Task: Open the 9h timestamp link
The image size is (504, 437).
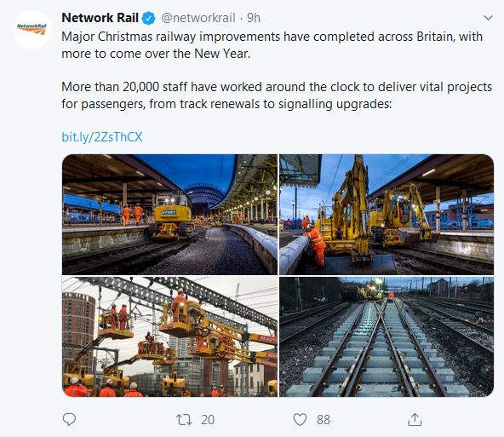Action: pyautogui.click(x=254, y=18)
